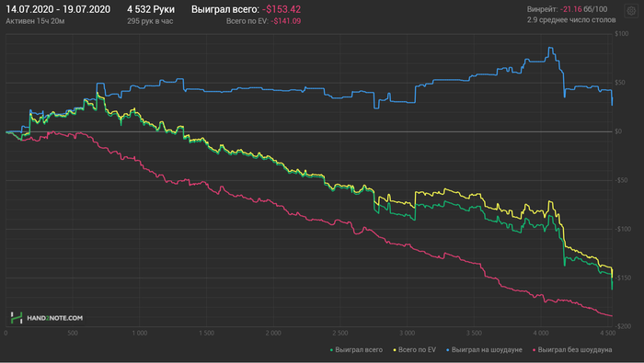Click the date range 14.07.2020 - 19.07.2020
This screenshot has height=363, width=644.
point(58,9)
